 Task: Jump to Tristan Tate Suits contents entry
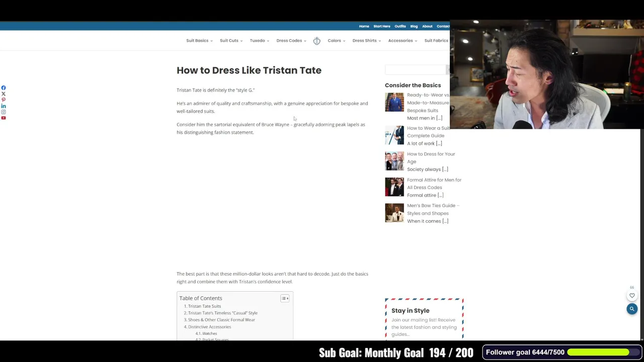click(204, 306)
